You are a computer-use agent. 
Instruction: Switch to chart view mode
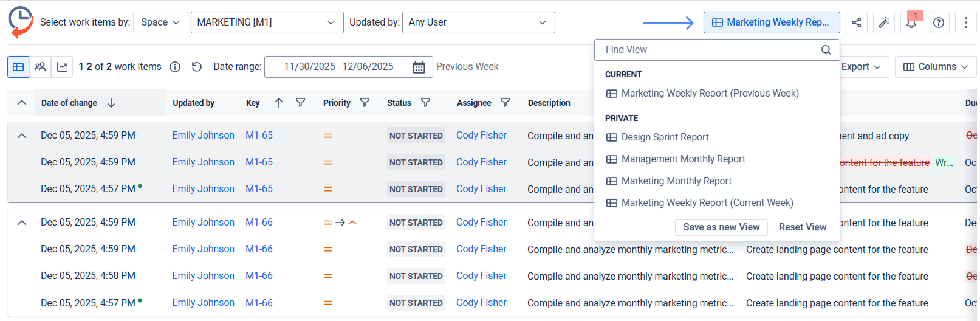[62, 67]
